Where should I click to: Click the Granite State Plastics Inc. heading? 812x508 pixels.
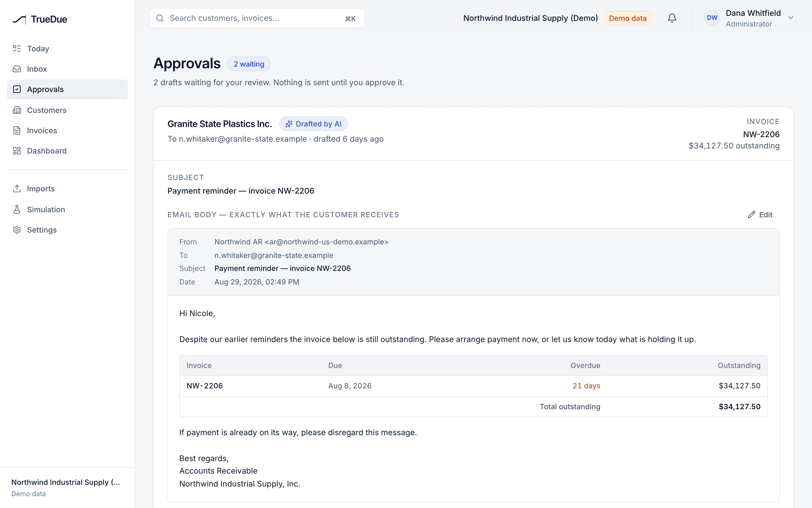219,124
